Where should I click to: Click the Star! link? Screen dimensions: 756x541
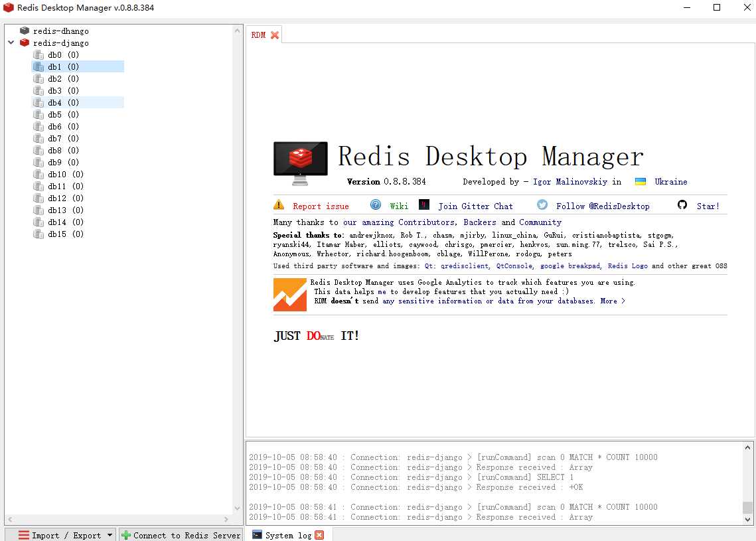(x=708, y=206)
